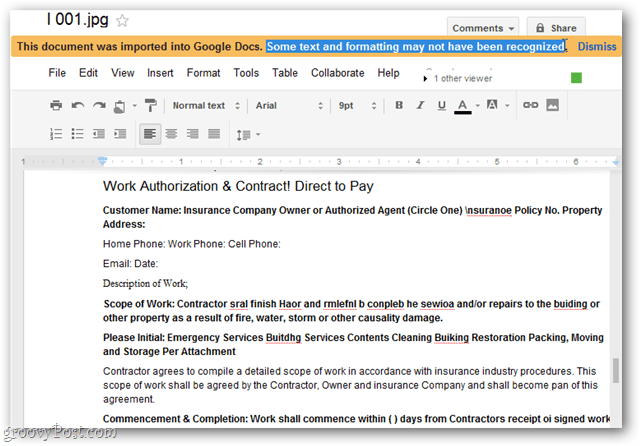The height and width of the screenshot is (446, 640).
Task: Insert an image with the picture icon
Action: pos(552,105)
